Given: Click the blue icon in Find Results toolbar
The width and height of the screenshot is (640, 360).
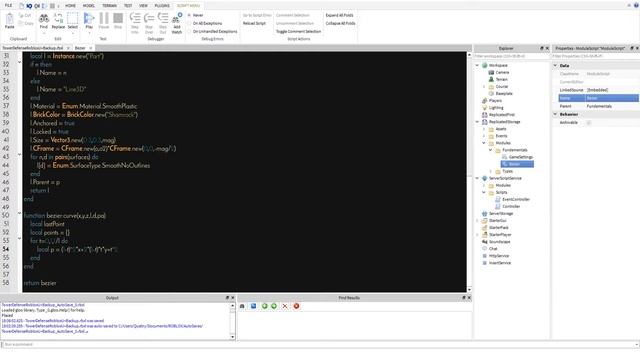Looking at the screenshot, I should (253, 306).
